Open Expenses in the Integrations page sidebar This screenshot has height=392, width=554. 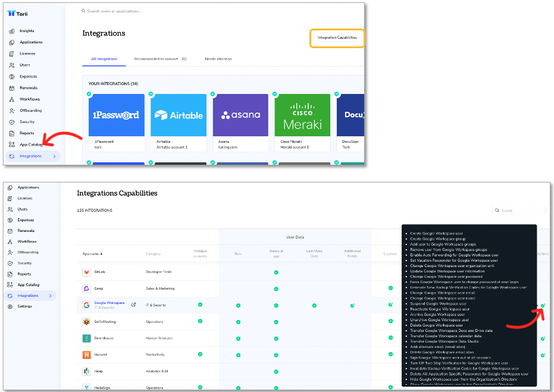point(29,77)
